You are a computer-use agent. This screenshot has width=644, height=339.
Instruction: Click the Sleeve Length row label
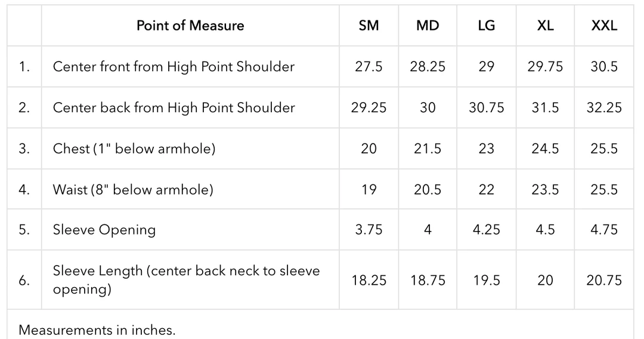(186, 279)
